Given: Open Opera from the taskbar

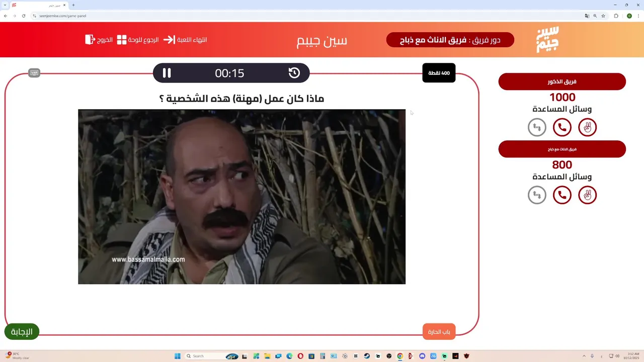Looking at the screenshot, I should [300, 356].
